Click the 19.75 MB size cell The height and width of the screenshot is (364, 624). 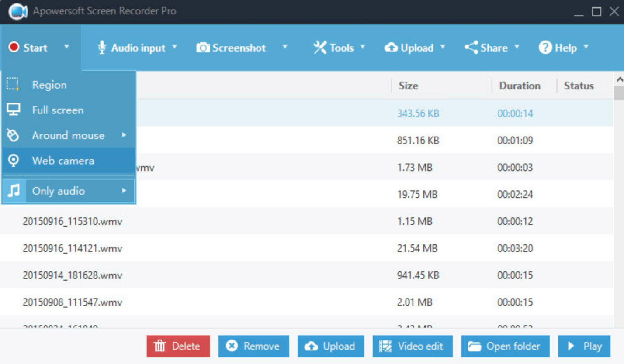pyautogui.click(x=417, y=194)
